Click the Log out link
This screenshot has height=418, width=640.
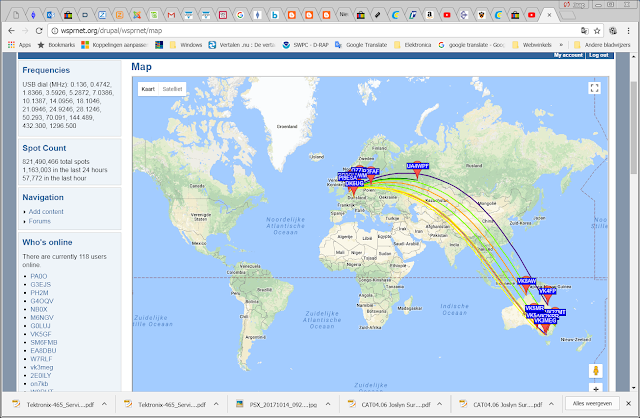click(x=599, y=55)
